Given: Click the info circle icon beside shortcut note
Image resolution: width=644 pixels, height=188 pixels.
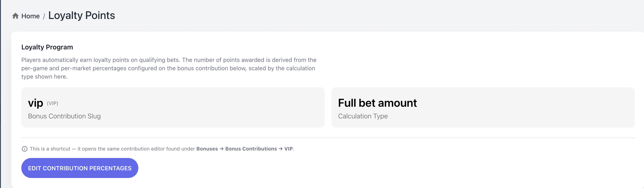Looking at the screenshot, I should (x=24, y=149).
